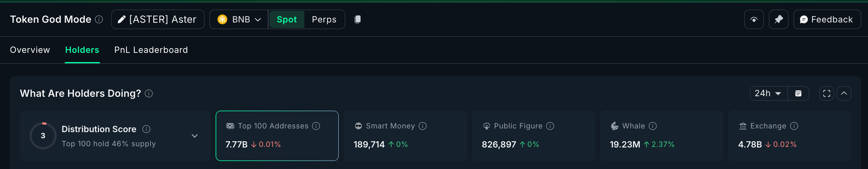Click info icon beside Token God Mode
The width and height of the screenshot is (868, 169).
pyautogui.click(x=99, y=19)
